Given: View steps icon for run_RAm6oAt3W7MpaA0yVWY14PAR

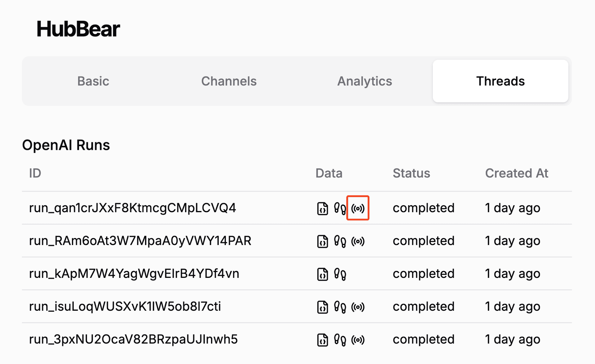Looking at the screenshot, I should (340, 241).
